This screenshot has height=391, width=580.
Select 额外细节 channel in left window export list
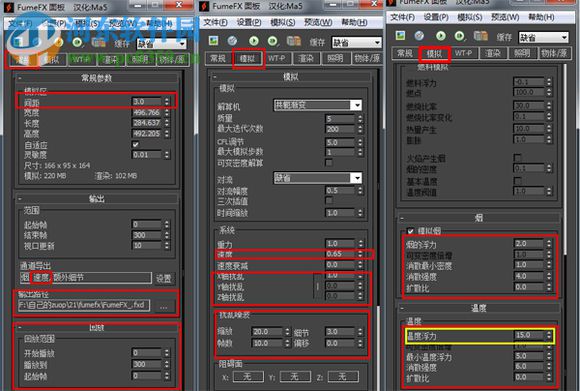[68, 277]
